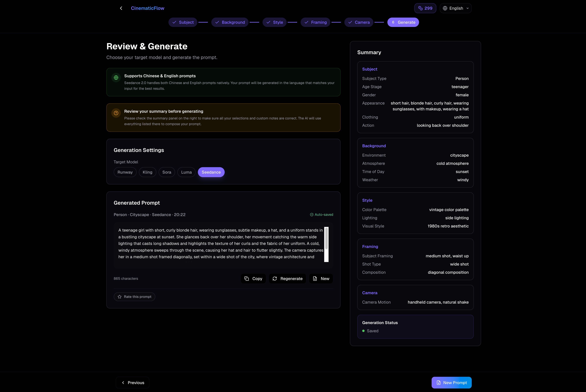Jump to the Framing step
This screenshot has height=392, width=586.
click(x=315, y=22)
